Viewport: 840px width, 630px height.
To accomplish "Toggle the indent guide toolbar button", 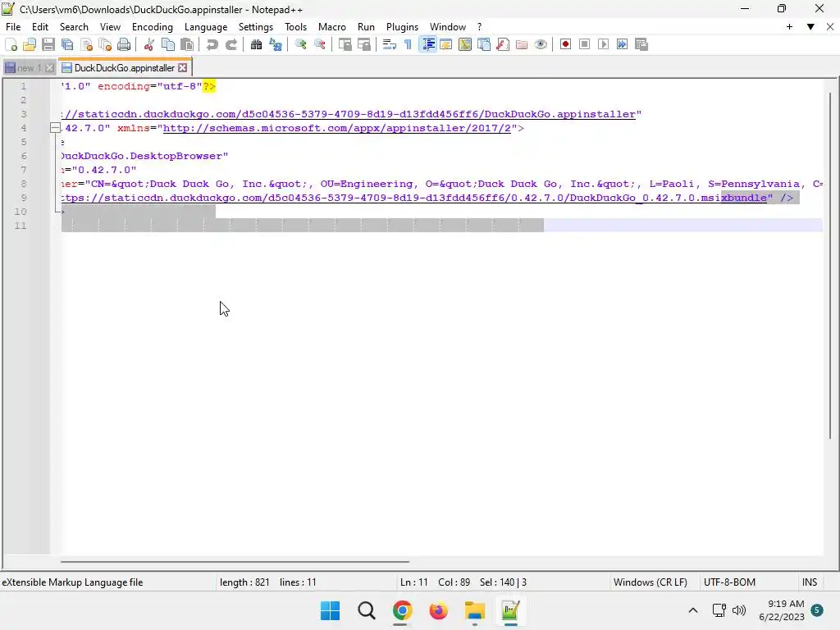I will [427, 44].
